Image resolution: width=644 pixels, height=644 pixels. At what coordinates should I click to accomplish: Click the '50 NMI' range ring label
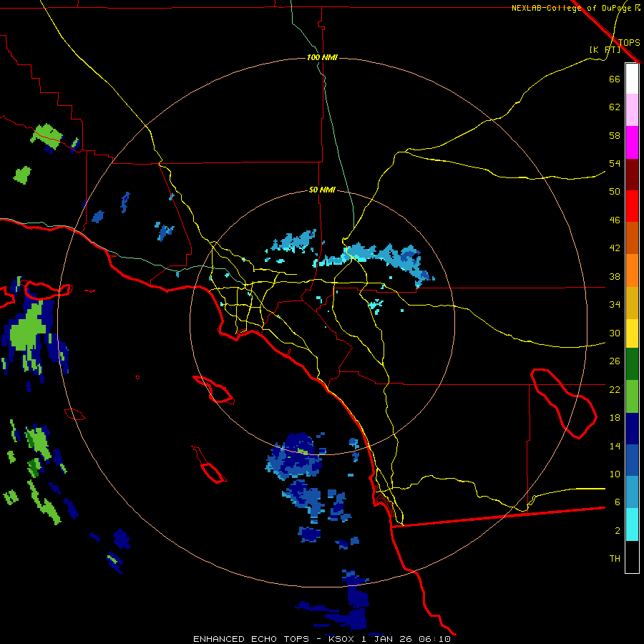tap(322, 190)
